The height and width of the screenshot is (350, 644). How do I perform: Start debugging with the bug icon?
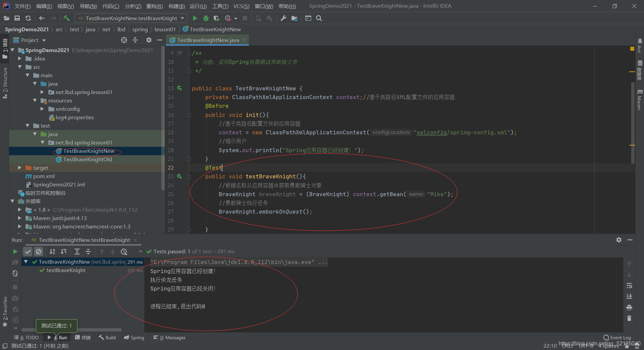[x=206, y=18]
